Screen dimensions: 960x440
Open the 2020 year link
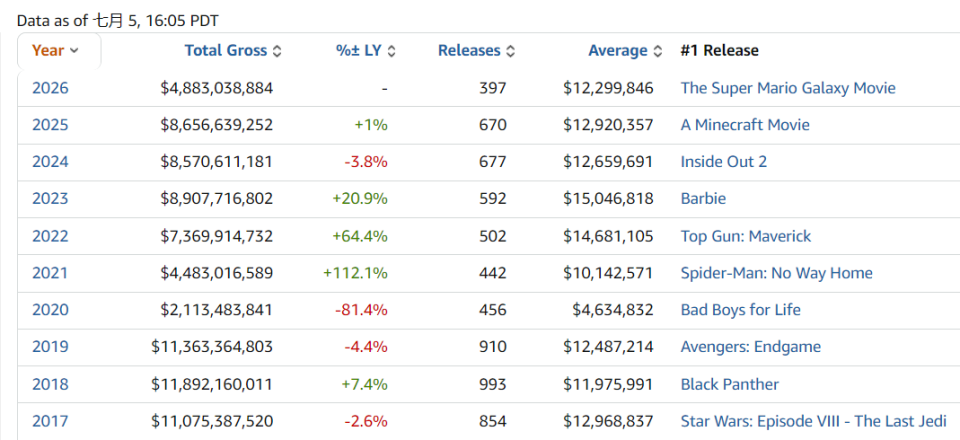pos(50,310)
